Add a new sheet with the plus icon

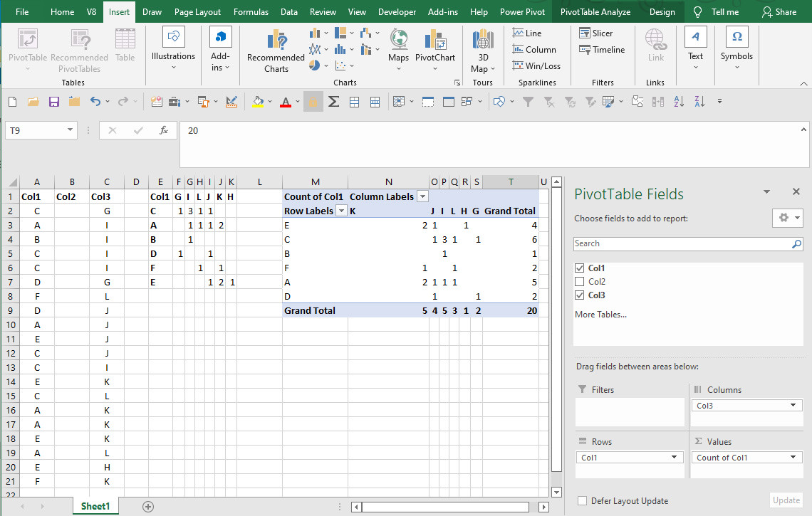148,507
